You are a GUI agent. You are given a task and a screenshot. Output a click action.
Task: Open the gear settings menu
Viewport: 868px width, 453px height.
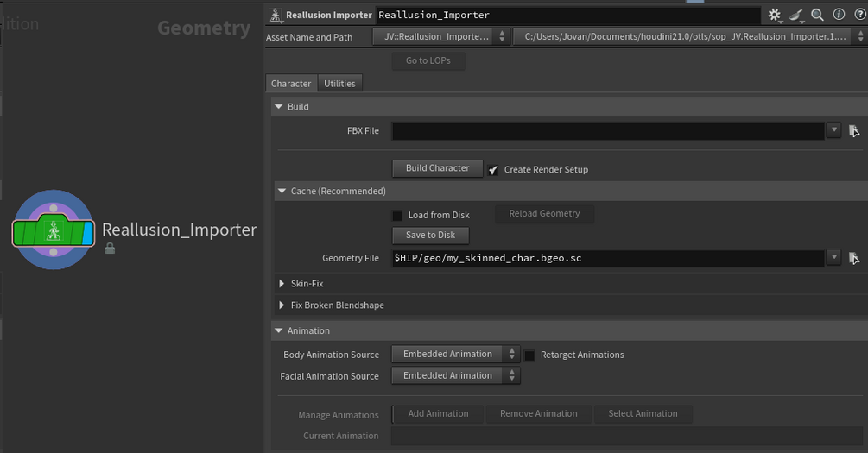(x=775, y=15)
